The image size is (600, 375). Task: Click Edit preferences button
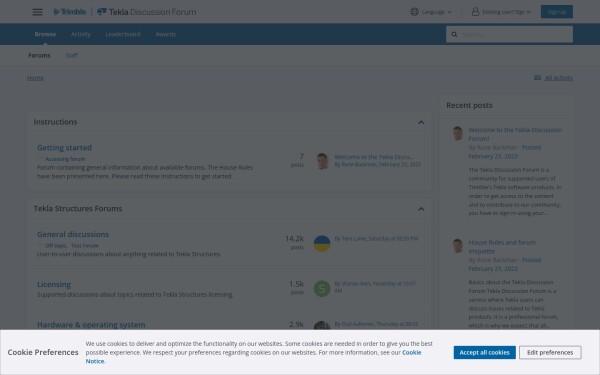tap(550, 352)
